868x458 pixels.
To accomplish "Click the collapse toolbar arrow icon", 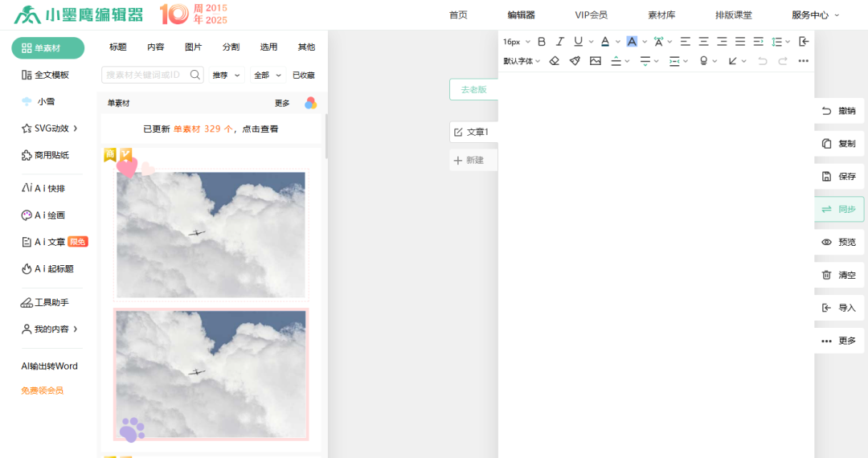I will [x=804, y=42].
